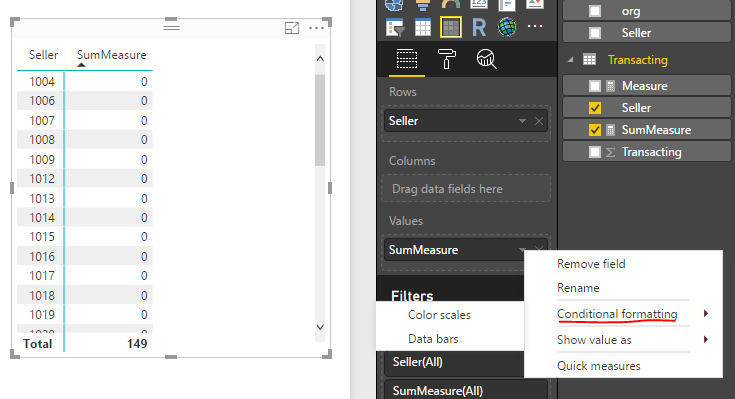The height and width of the screenshot is (399, 735).
Task: Click the Transacting table grid icon
Action: coord(589,60)
